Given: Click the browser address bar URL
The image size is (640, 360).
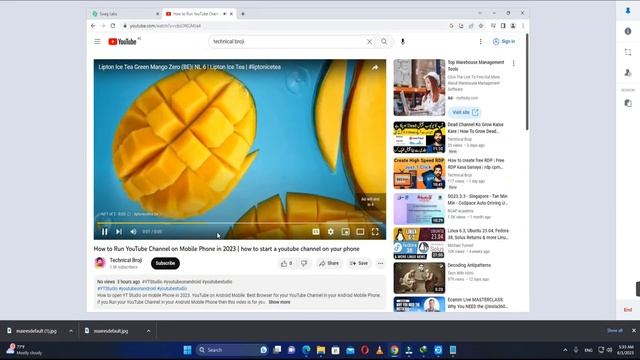Looking at the screenshot, I should tap(165, 26).
